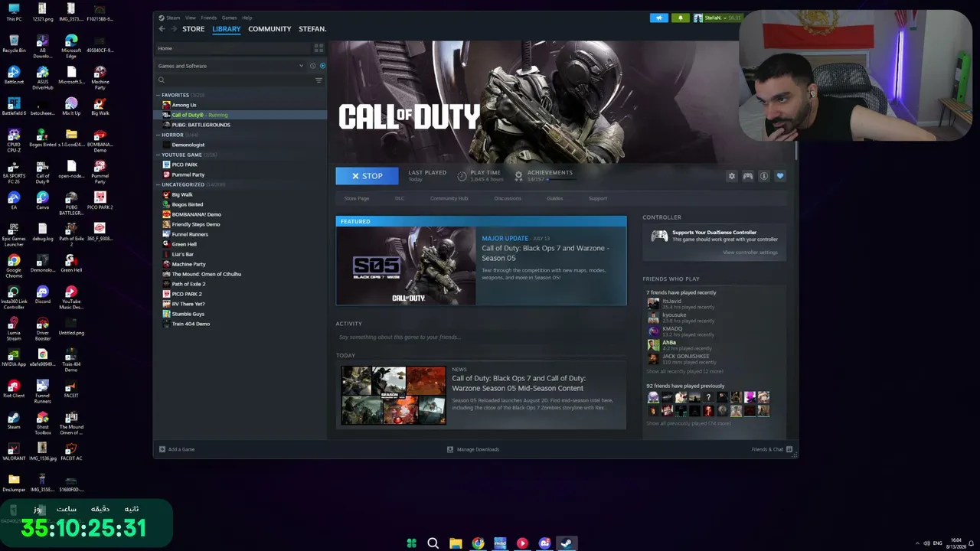This screenshot has width=980, height=551.
Task: Select the Epic Games Launcher desktop icon
Action: (14, 233)
